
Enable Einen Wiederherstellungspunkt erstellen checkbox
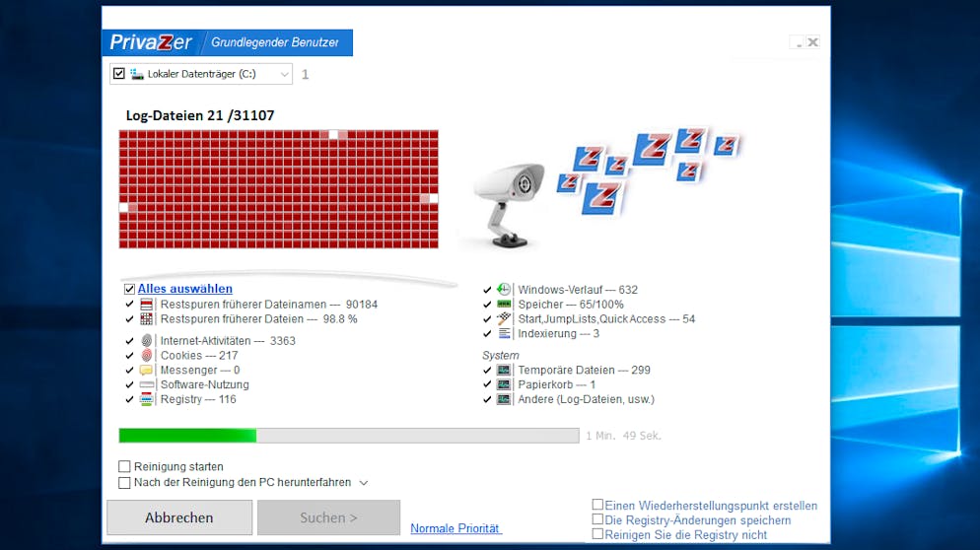[597, 505]
